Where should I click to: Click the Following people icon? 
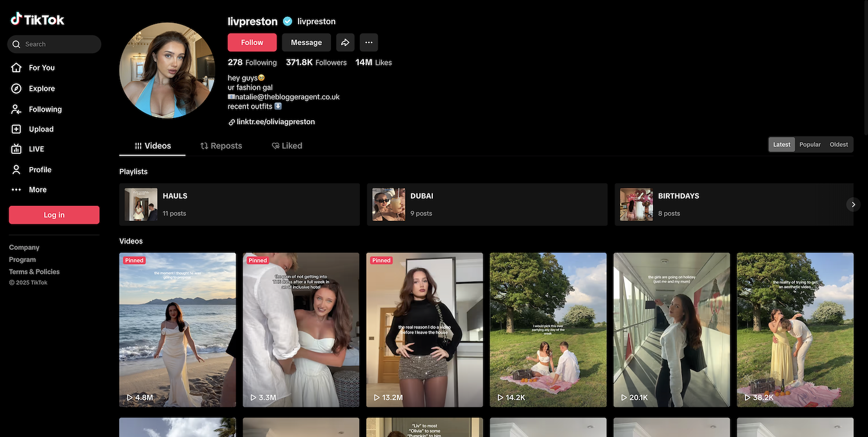click(16, 109)
